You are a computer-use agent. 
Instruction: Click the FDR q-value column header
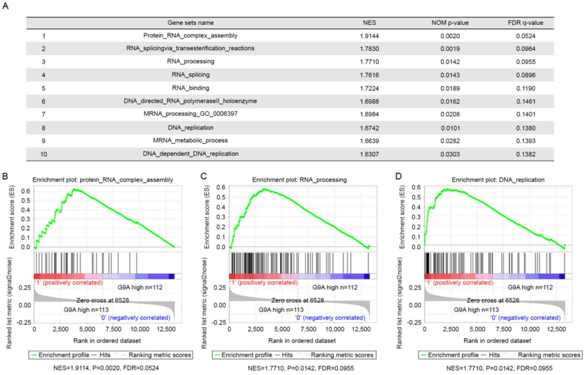(x=525, y=23)
